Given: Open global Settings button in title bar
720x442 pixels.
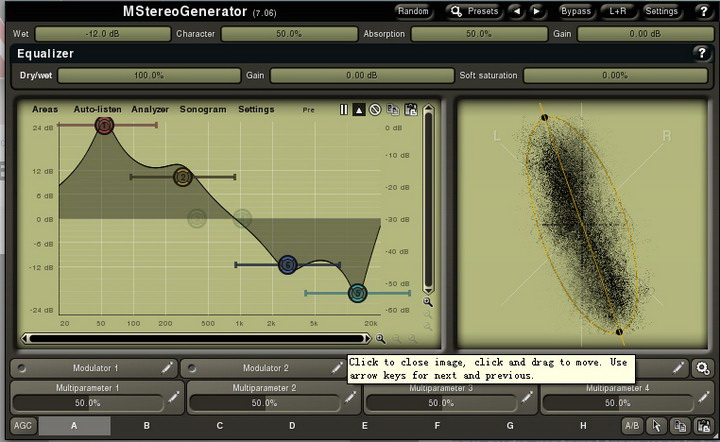Looking at the screenshot, I should (x=661, y=11).
